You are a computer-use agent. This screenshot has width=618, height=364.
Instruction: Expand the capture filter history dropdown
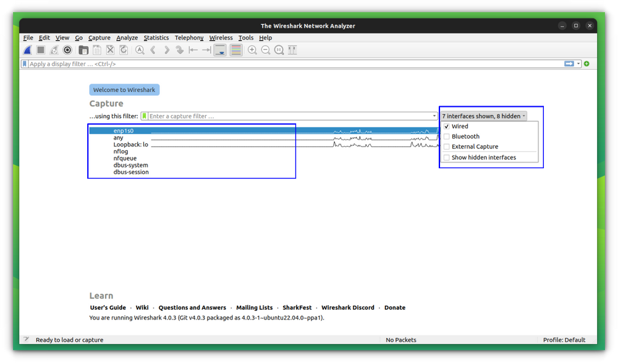[x=436, y=116]
